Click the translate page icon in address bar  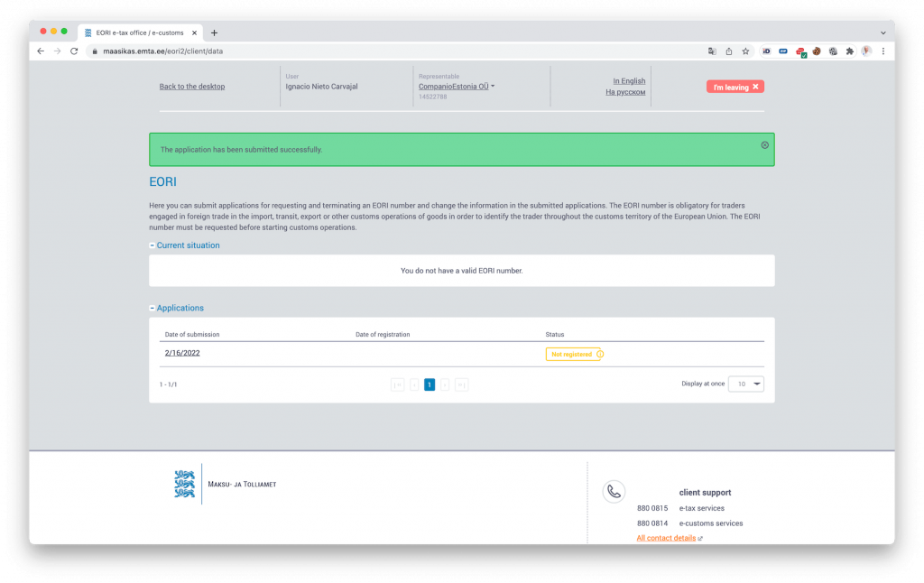pyautogui.click(x=712, y=51)
